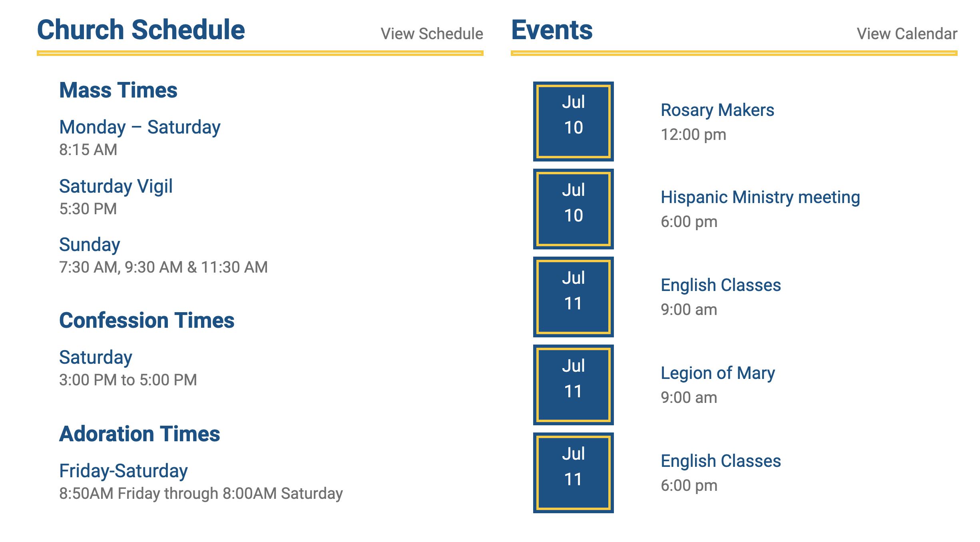Click the Jul 10 badge beside Hispanic Ministry

(x=573, y=209)
